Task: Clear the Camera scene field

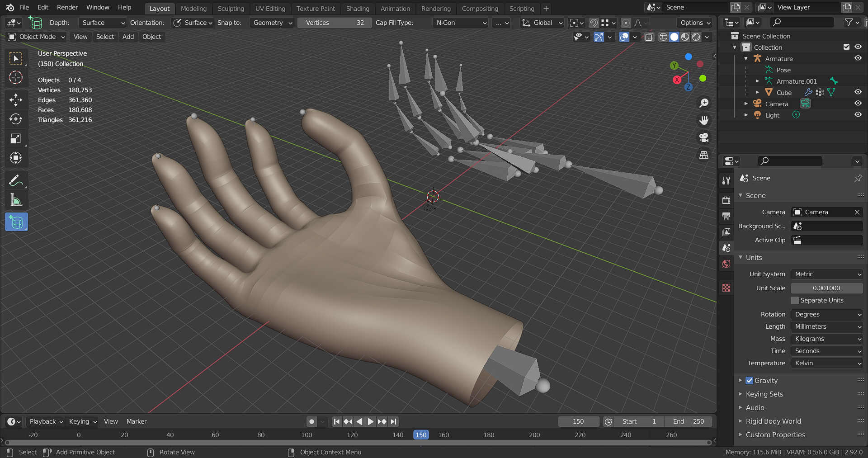Action: (857, 212)
